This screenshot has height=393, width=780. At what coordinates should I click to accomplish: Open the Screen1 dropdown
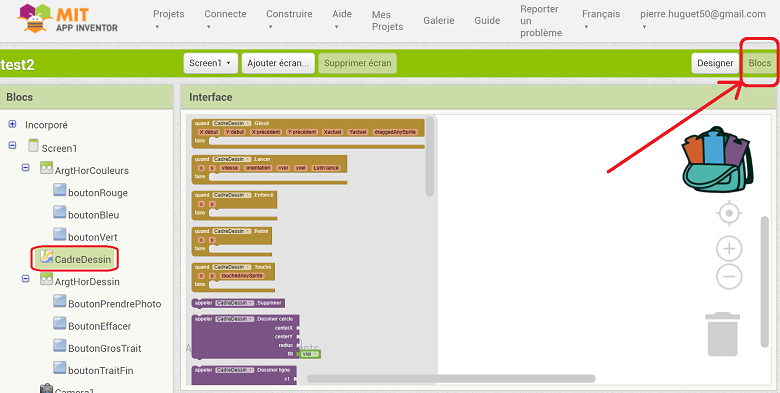(210, 63)
